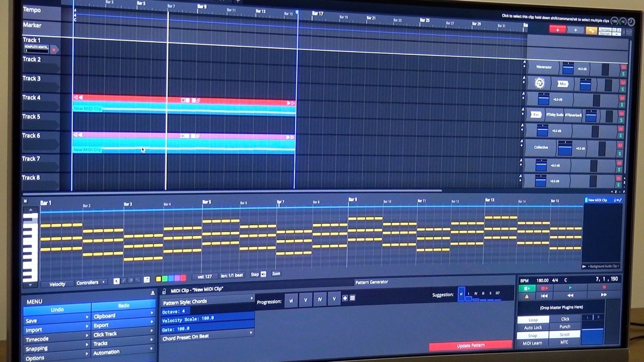Click the lock icon beside the MIDI Clip title

[x=164, y=291]
